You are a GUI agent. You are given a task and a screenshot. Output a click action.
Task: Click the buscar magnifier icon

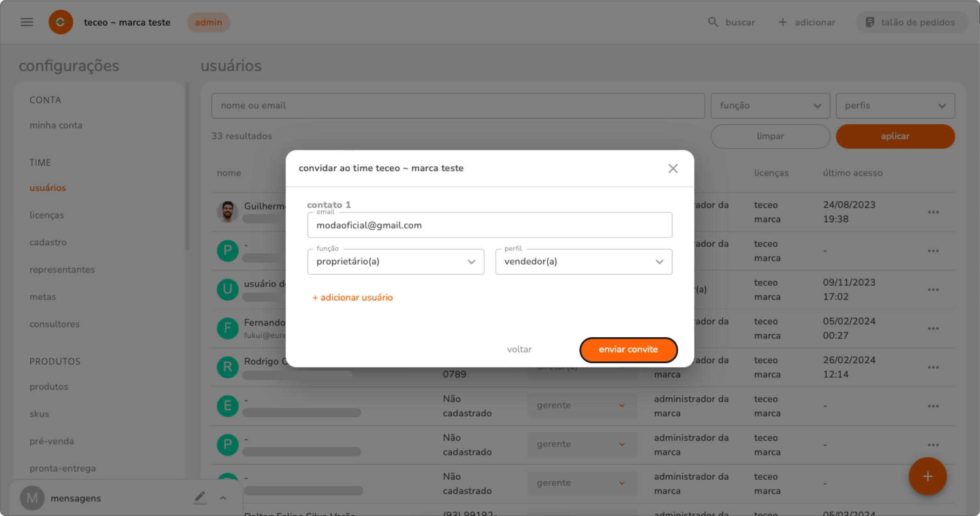[x=713, y=22]
